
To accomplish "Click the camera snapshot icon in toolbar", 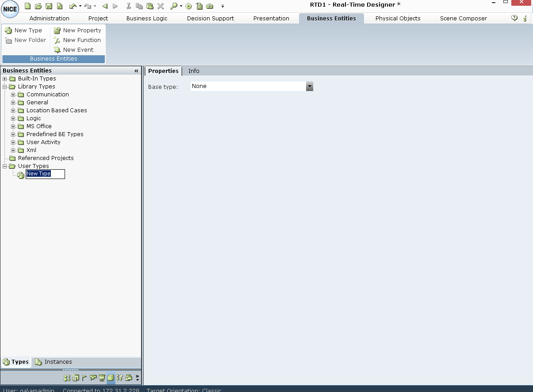I will click(210, 6).
